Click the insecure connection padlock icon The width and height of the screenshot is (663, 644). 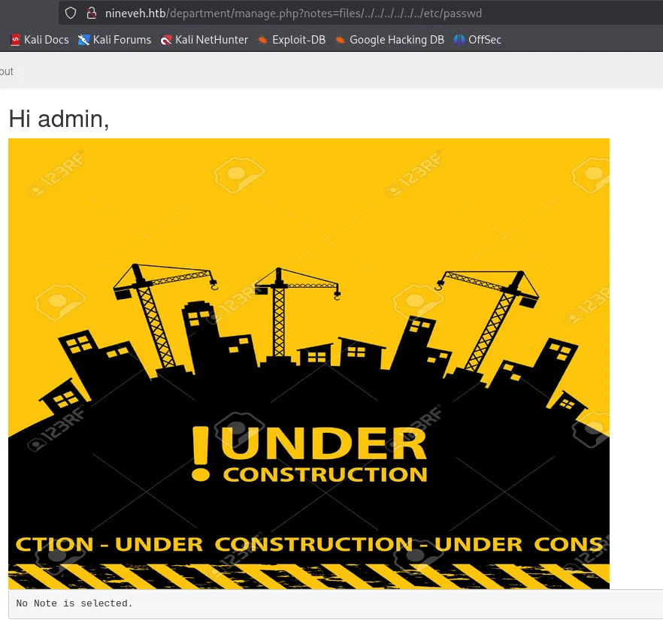[91, 13]
